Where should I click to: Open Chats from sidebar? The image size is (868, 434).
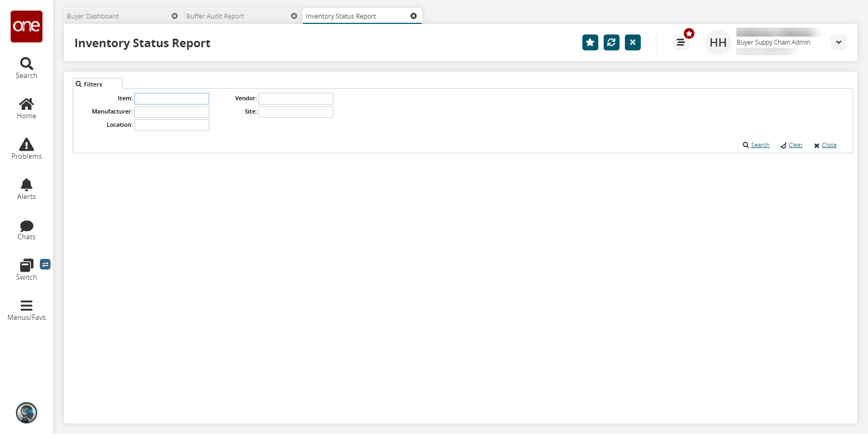(27, 229)
